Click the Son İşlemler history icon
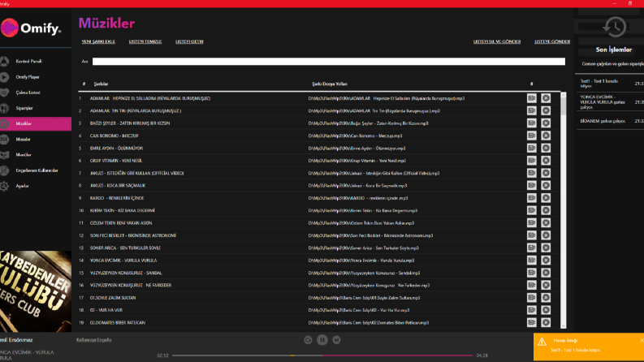 coord(615,27)
